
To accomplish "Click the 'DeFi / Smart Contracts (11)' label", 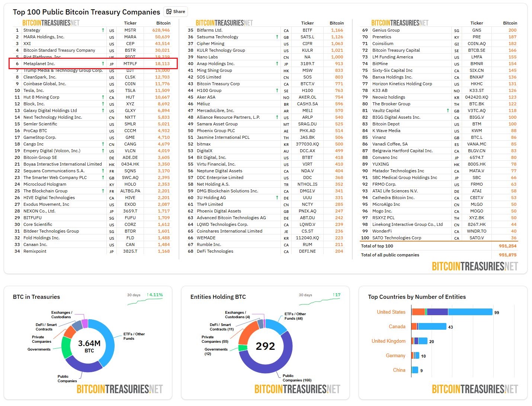I will [222, 327].
